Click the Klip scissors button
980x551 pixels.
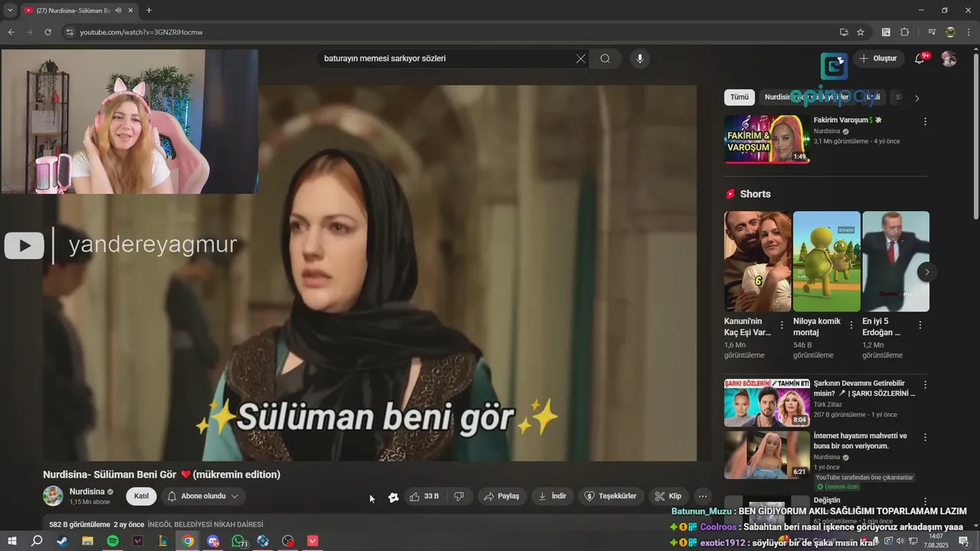click(668, 496)
